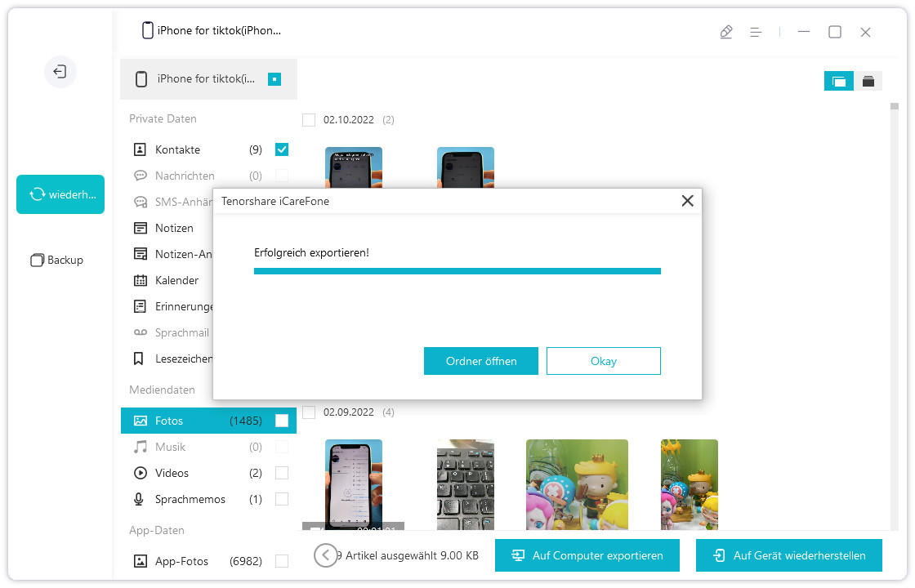
Task: Toggle the device selection checkbox
Action: [x=274, y=79]
